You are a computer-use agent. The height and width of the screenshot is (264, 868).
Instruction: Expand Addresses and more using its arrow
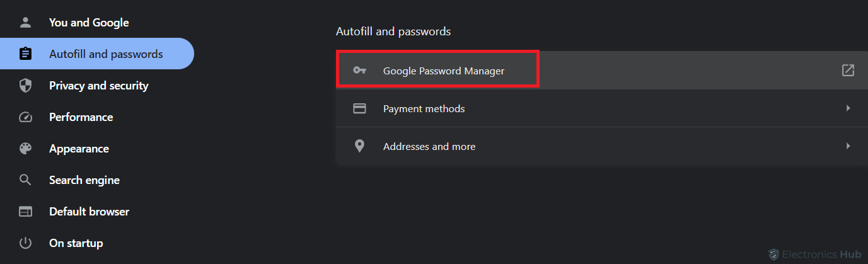(848, 146)
